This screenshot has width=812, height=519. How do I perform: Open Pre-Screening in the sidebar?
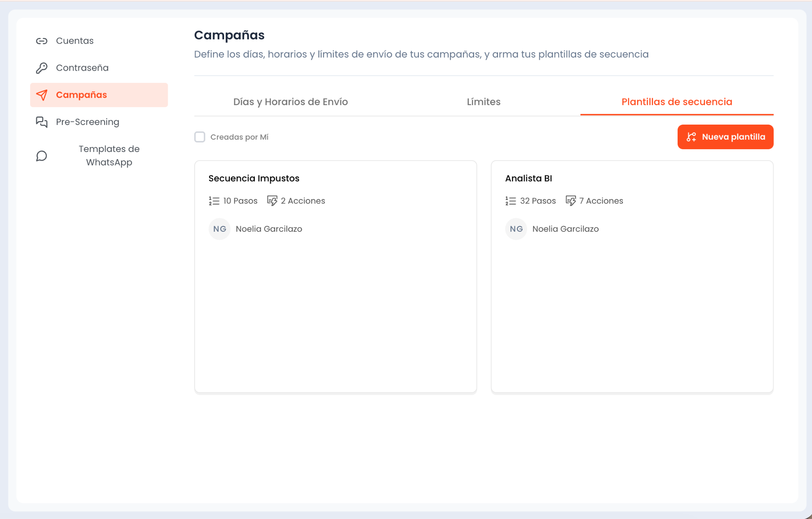[x=99, y=122]
